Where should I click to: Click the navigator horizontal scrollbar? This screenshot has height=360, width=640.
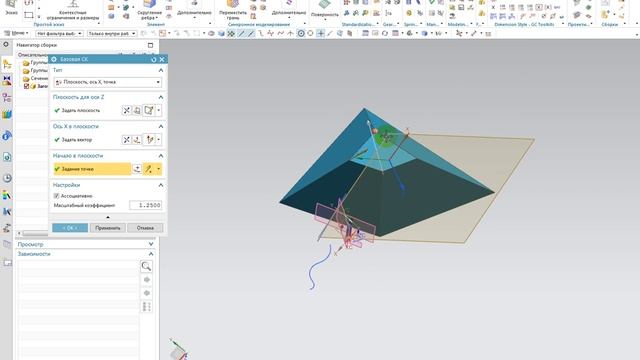[x=35, y=233]
